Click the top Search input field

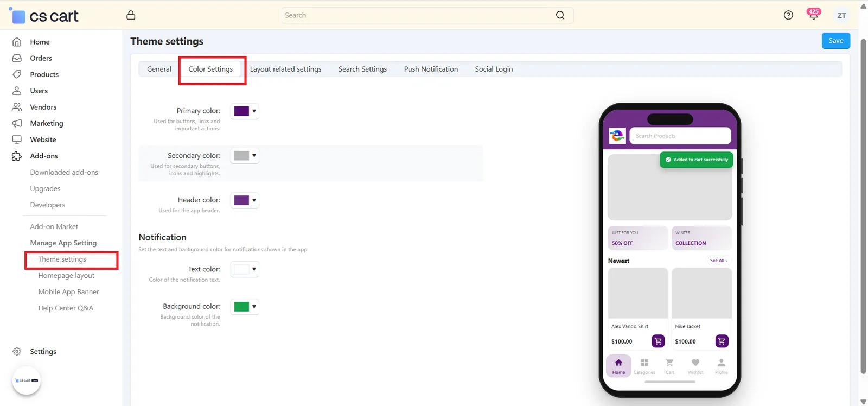(427, 15)
